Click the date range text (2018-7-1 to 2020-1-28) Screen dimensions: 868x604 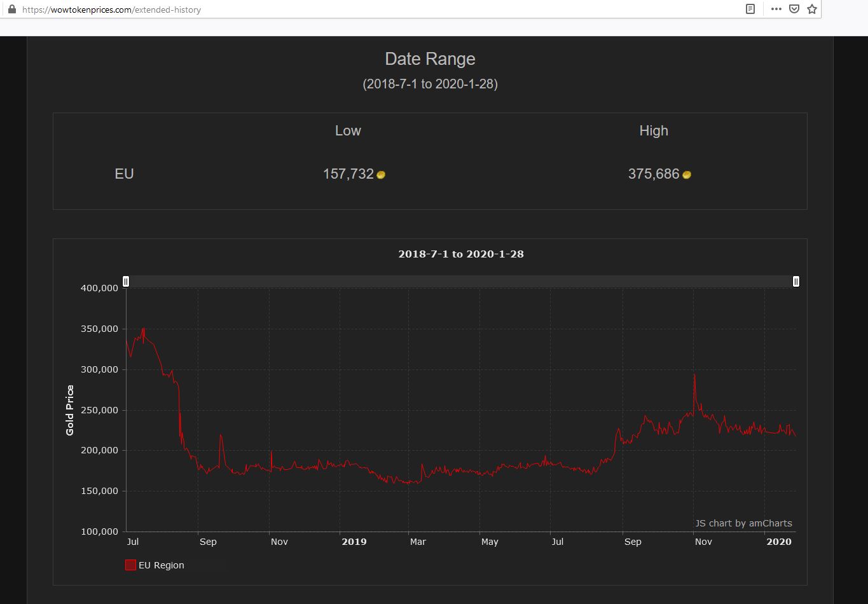430,84
